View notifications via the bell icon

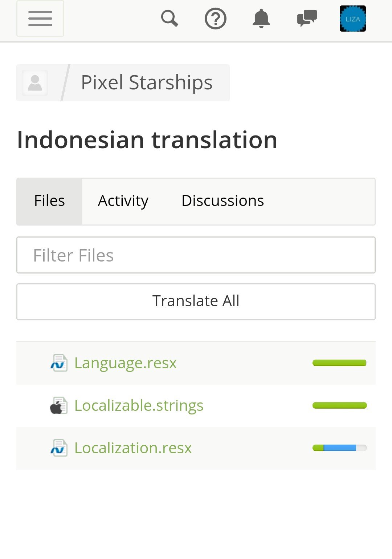261,19
